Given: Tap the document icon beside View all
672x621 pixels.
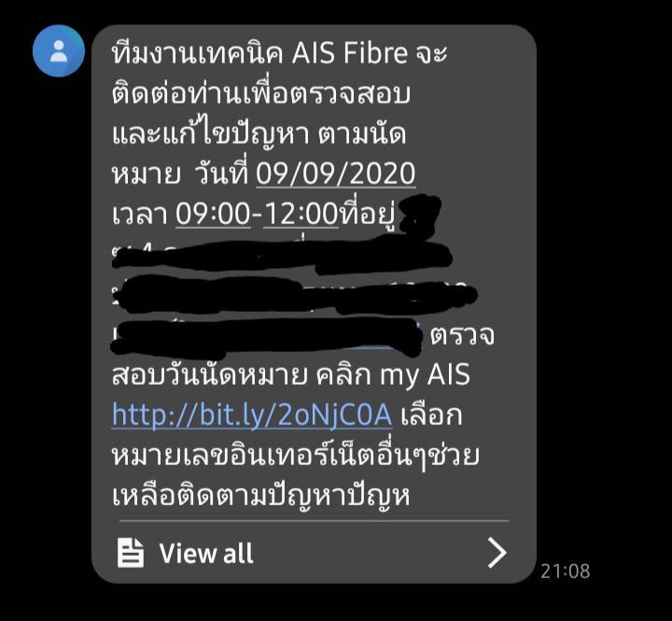Looking at the screenshot, I should (x=131, y=553).
